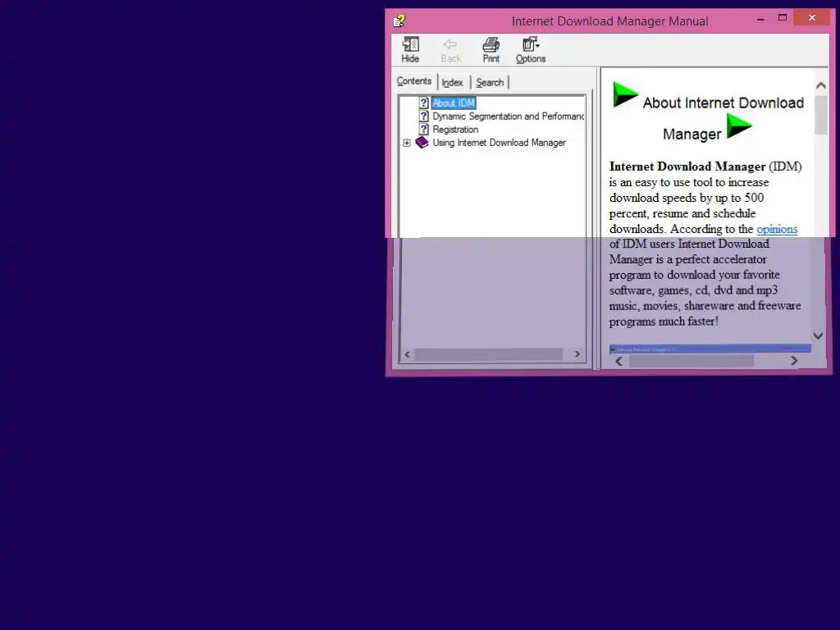Close the Internet Download Manager Manual window
840x630 pixels.
coord(811,18)
